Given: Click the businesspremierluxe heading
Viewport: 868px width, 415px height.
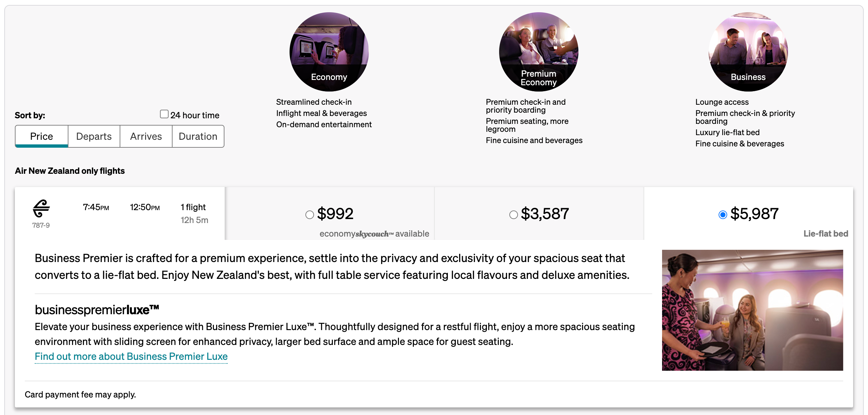Looking at the screenshot, I should 97,309.
